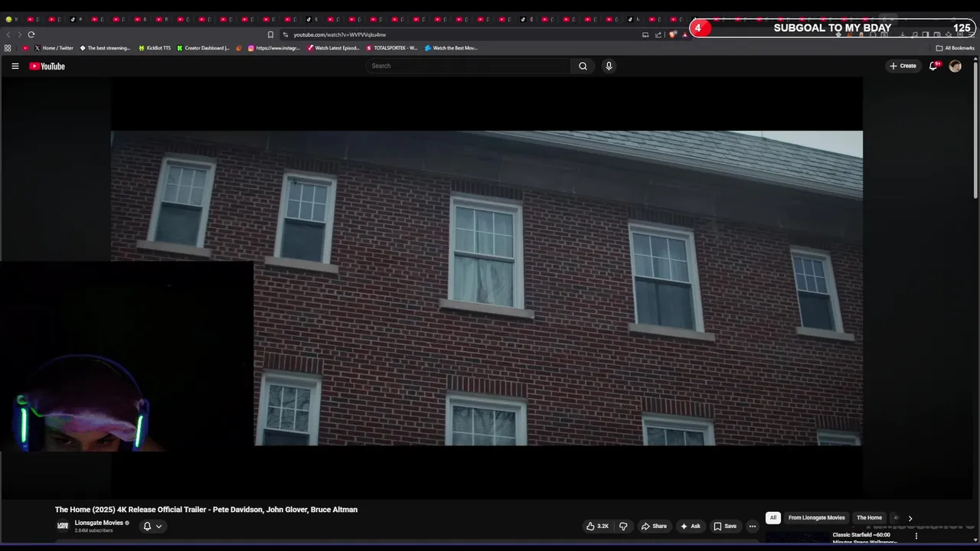Click the video player to pause
The width and height of the screenshot is (980, 551).
pos(487,288)
